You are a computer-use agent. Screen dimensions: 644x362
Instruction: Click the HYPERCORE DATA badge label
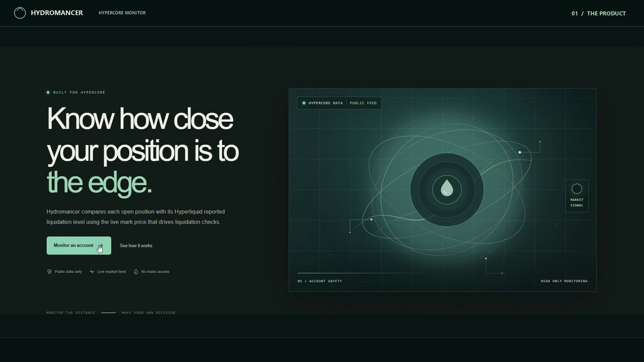click(325, 103)
